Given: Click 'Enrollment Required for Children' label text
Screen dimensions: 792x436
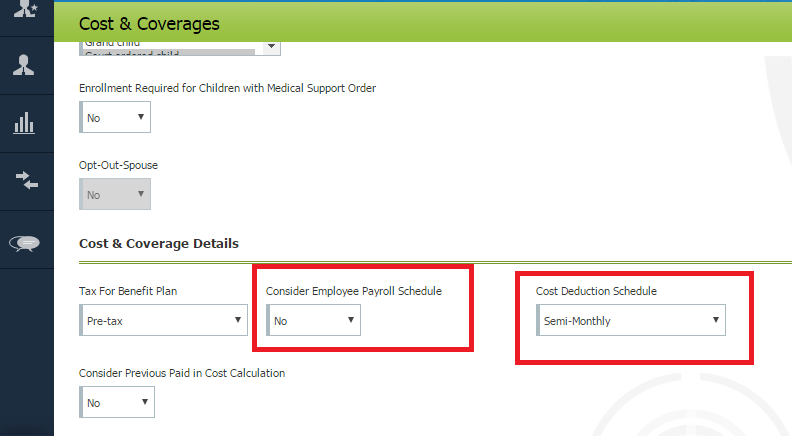Looking at the screenshot, I should coord(227,88).
